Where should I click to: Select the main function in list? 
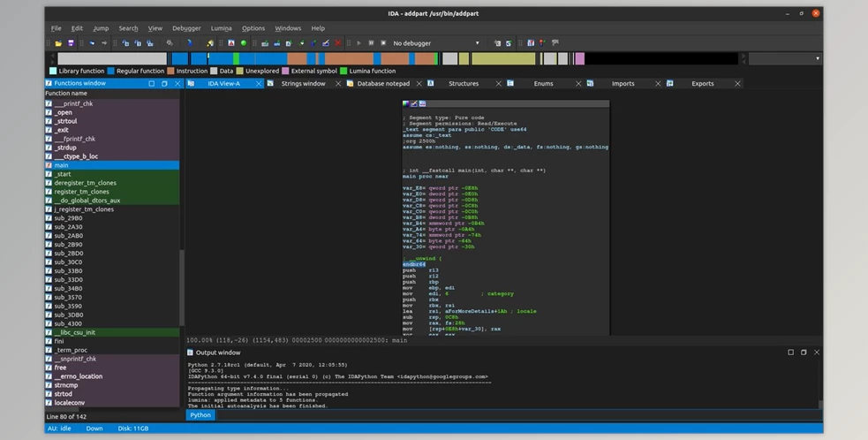coord(112,165)
